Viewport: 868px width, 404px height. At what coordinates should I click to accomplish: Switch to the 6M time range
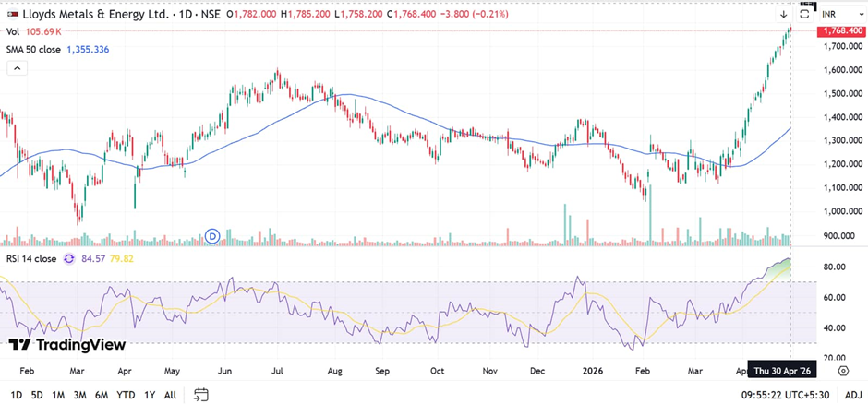point(102,395)
